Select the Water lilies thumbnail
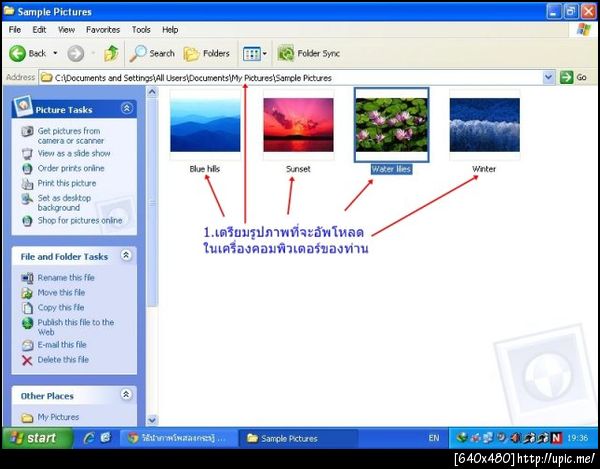Viewport: 600px width, 469px height. tap(391, 125)
